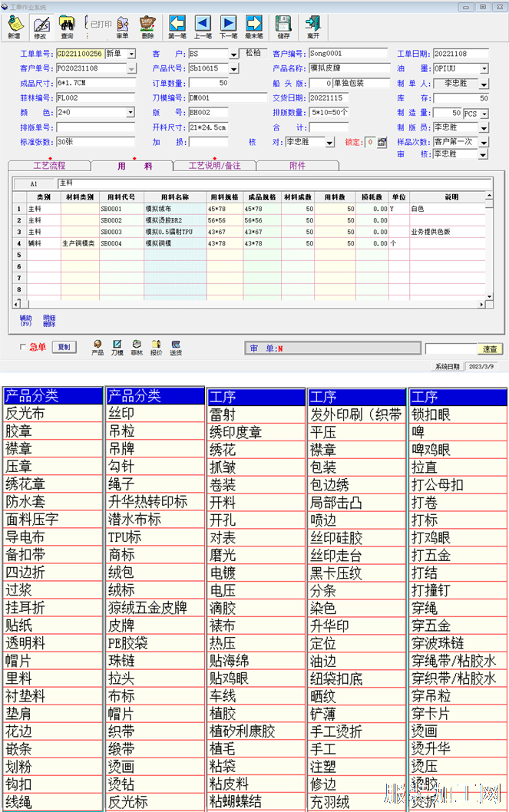
Task: Toggle the 锁定 lock icon
Action: (x=370, y=142)
